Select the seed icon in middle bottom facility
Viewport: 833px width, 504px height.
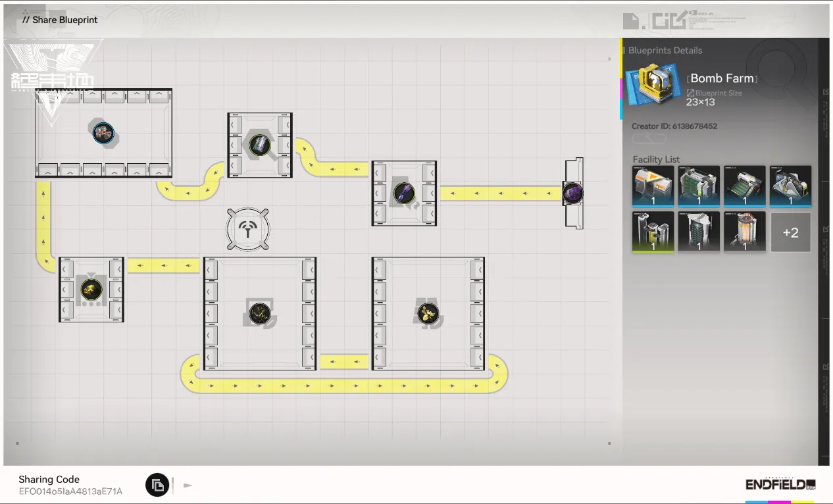point(260,313)
